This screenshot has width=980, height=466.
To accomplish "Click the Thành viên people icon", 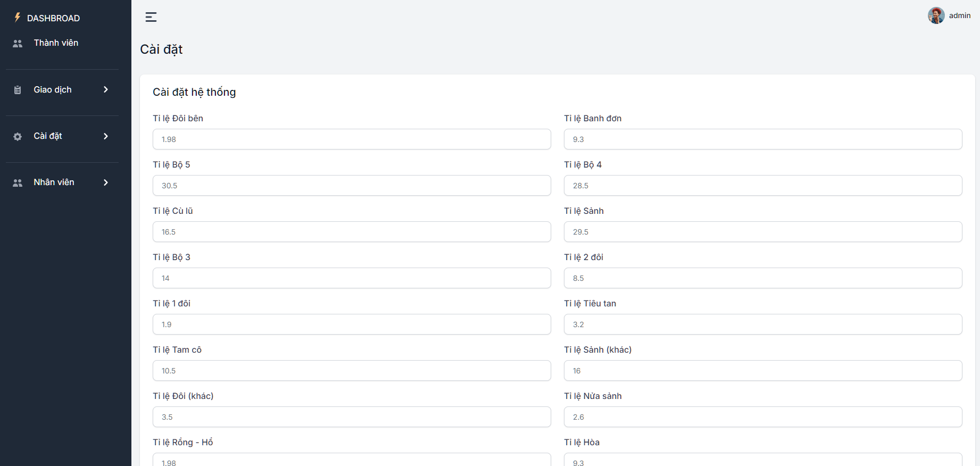I will [x=18, y=44].
